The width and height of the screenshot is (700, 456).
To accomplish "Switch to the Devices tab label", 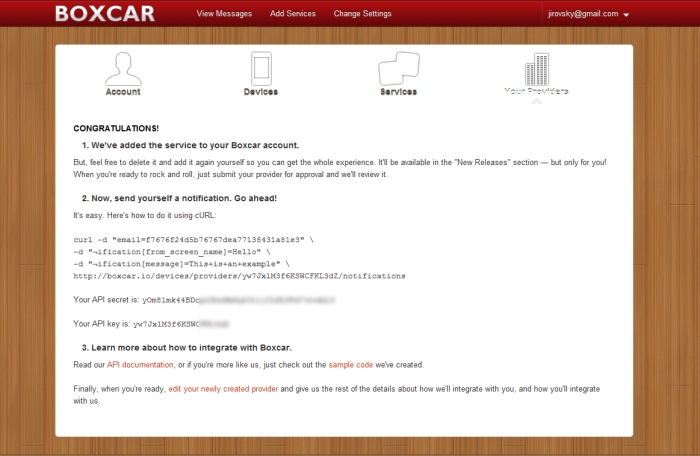I will 261,92.
